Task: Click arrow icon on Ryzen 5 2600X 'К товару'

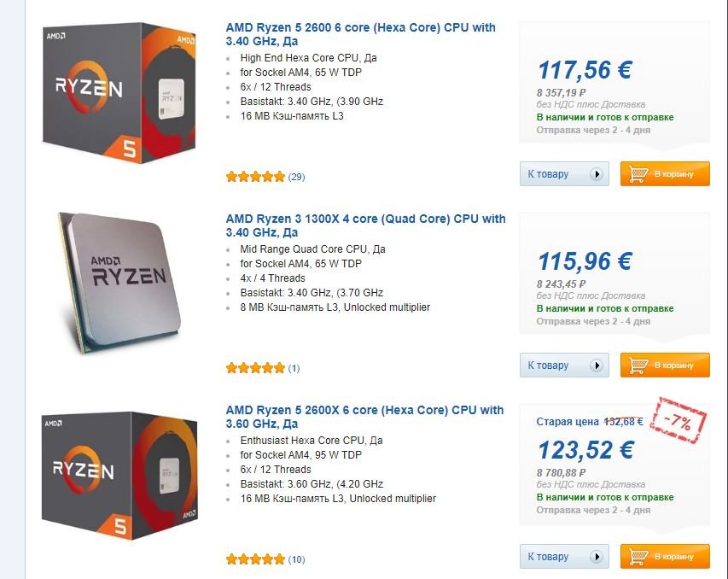Action: (597, 557)
